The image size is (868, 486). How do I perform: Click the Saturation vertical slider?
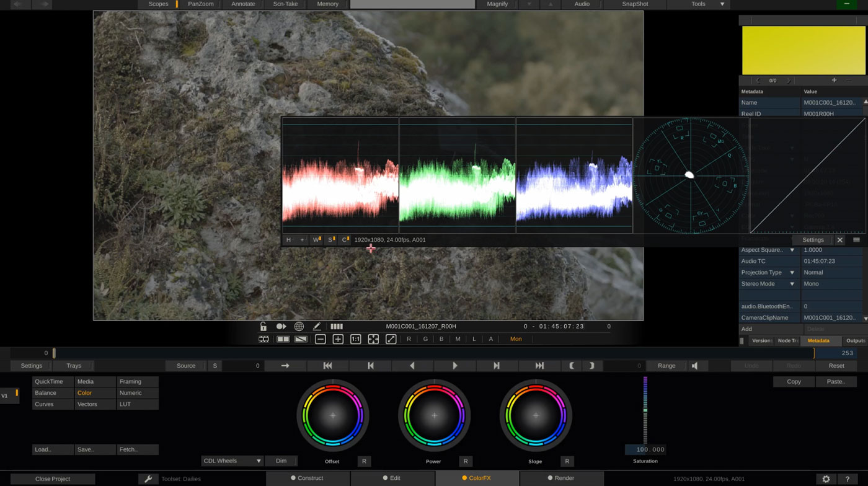tap(645, 410)
